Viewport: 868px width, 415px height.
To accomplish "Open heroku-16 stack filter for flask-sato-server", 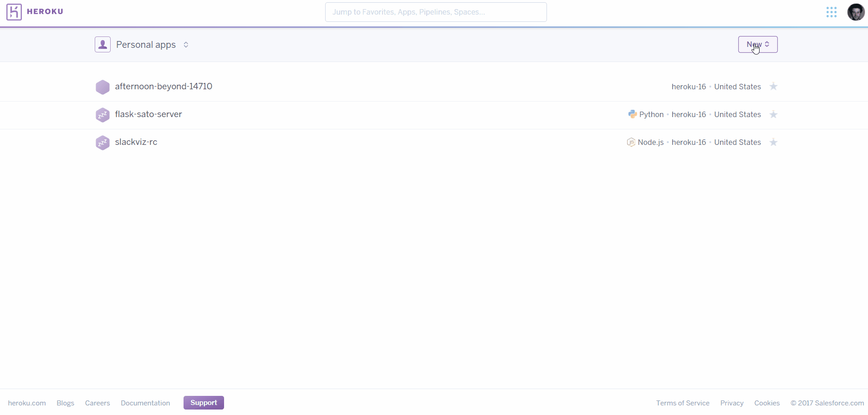I will tap(689, 114).
